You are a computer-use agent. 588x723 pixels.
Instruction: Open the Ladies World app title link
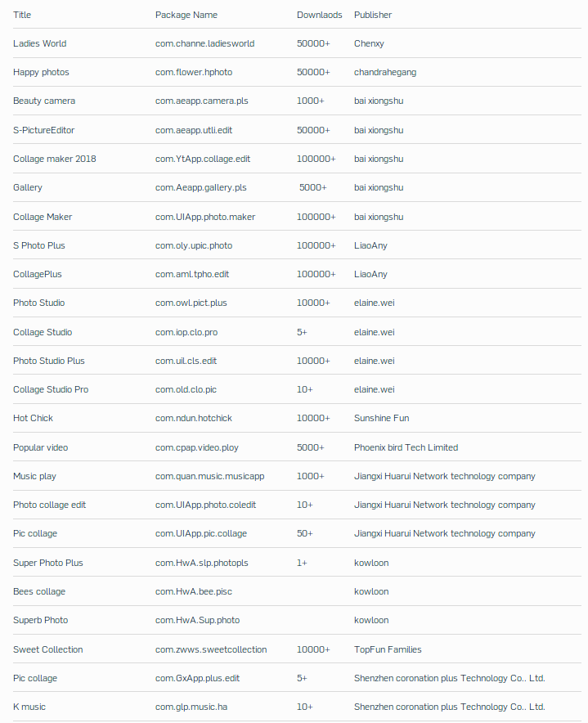pyautogui.click(x=40, y=43)
